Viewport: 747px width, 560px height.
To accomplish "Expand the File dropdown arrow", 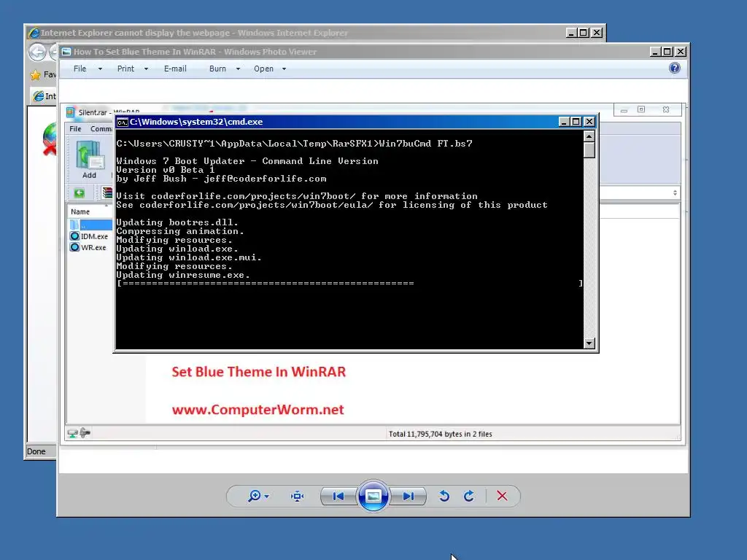I will (x=100, y=69).
